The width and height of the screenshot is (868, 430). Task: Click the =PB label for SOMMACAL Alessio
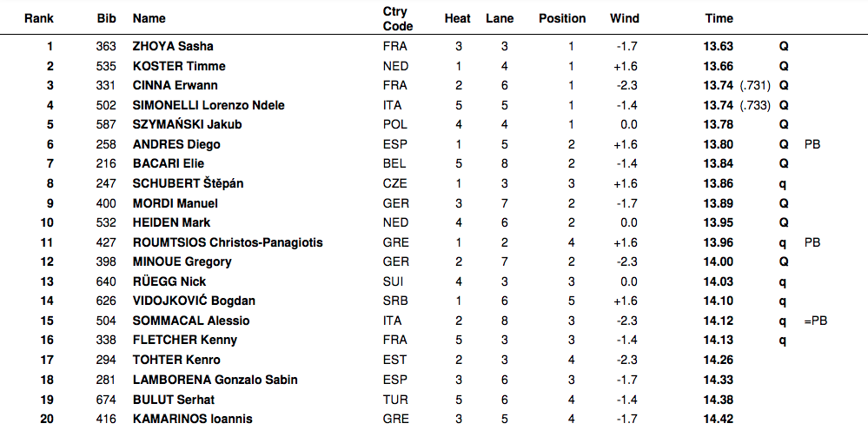tap(816, 321)
